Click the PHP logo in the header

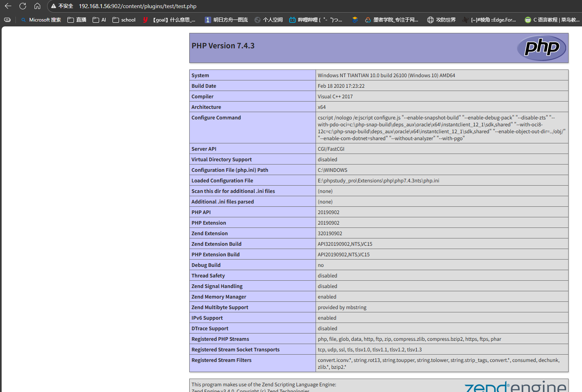click(x=541, y=48)
